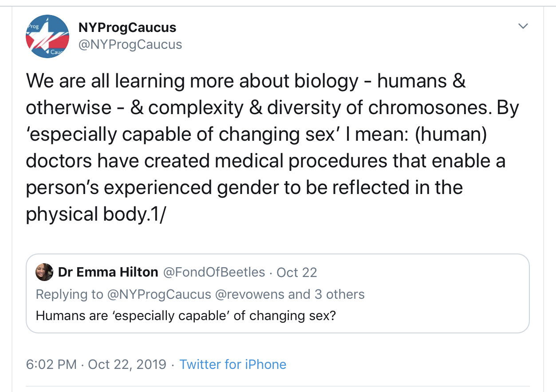
Task: Click the NYProgCaucus profile avatar
Action: [47, 36]
